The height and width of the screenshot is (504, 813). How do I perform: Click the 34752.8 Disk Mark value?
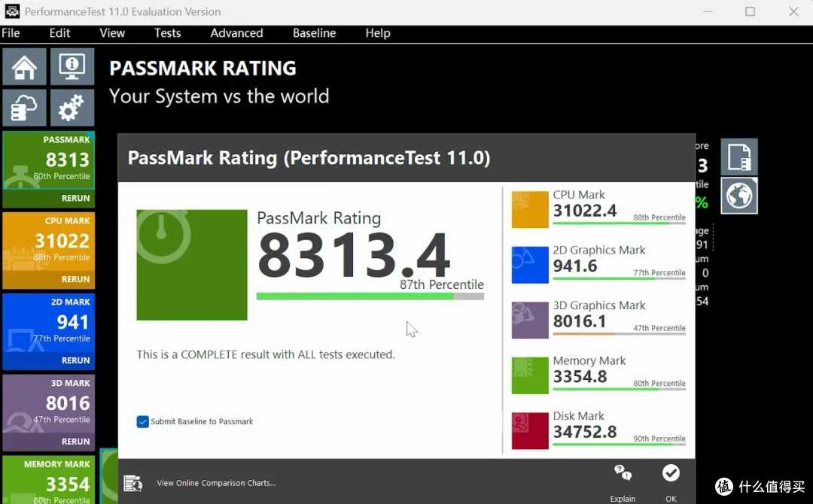point(585,432)
